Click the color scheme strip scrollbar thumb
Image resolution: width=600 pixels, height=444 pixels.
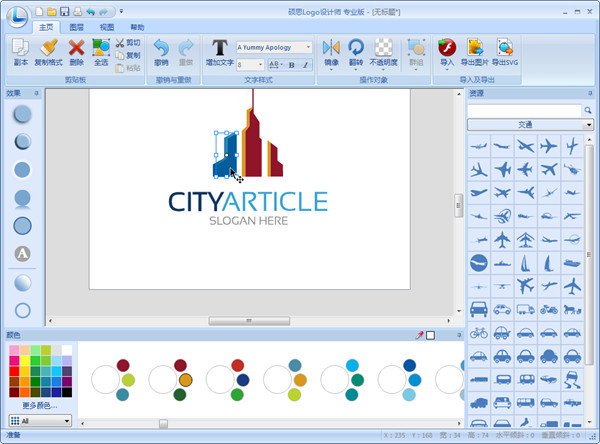pos(163,423)
